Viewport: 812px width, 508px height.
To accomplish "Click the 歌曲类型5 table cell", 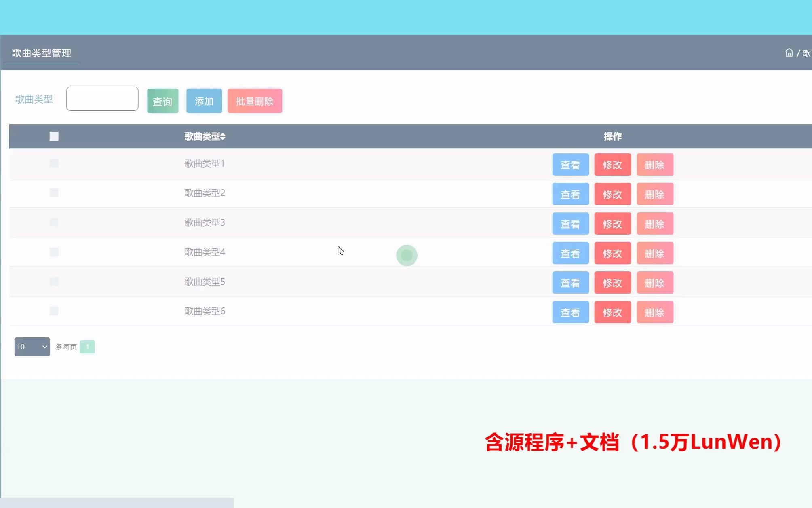I will click(x=205, y=282).
